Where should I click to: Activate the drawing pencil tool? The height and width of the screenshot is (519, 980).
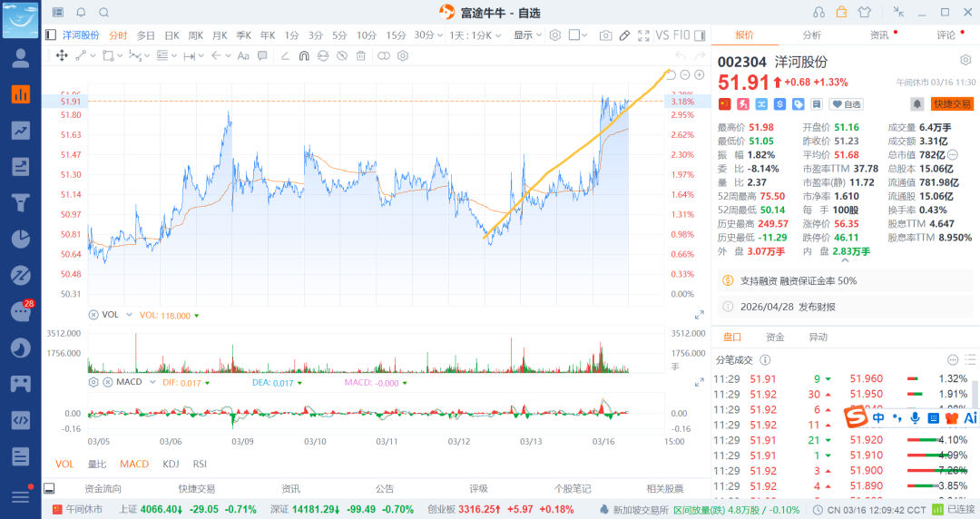[624, 35]
